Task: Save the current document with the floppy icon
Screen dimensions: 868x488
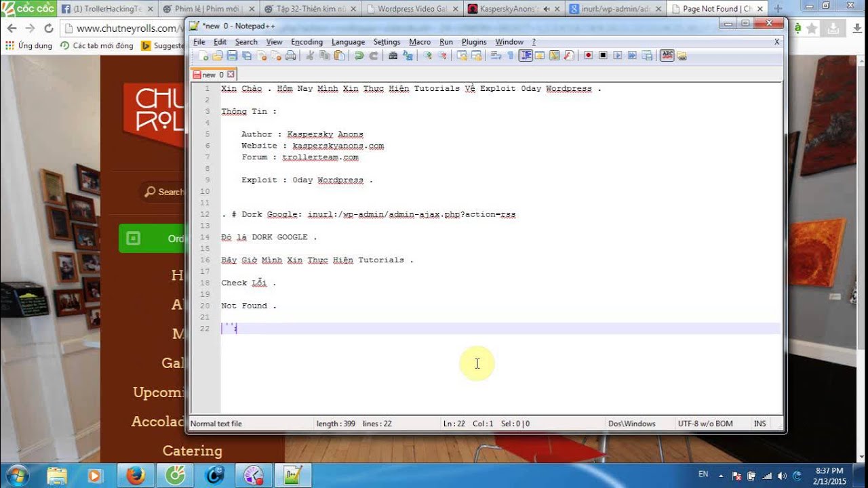Action: point(232,56)
